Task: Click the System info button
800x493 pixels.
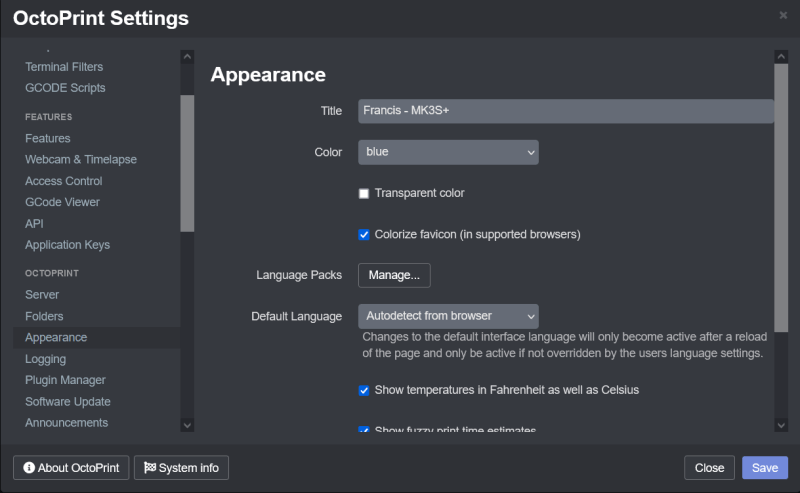Action: (x=181, y=467)
